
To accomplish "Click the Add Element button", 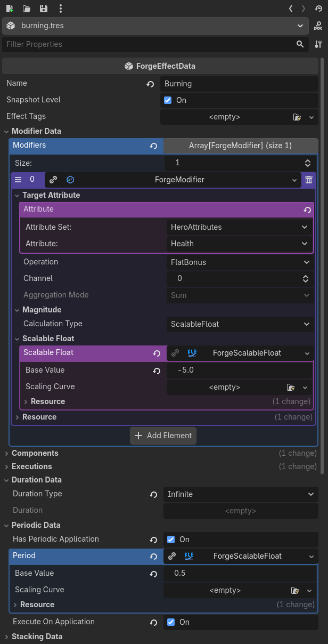I will click(x=163, y=436).
